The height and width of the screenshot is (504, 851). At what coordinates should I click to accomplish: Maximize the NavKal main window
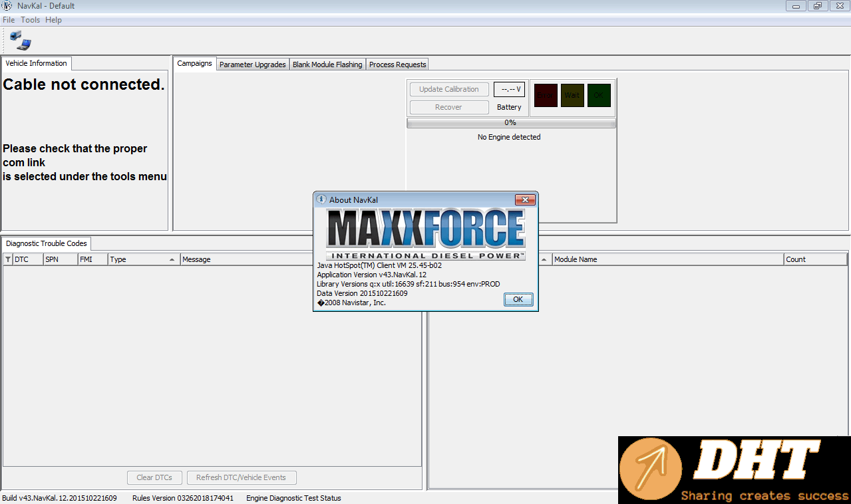point(818,6)
